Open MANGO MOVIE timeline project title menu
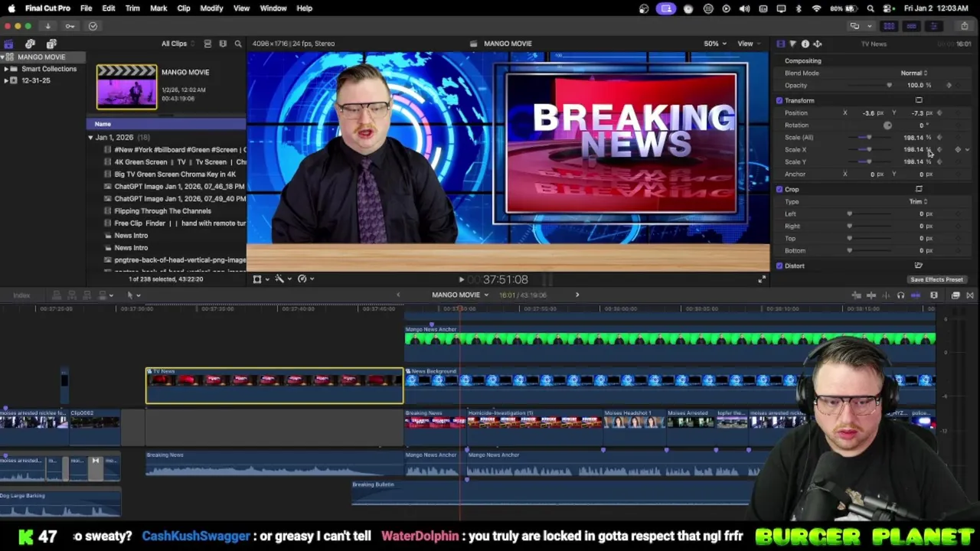The height and width of the screenshot is (551, 980). coord(459,295)
